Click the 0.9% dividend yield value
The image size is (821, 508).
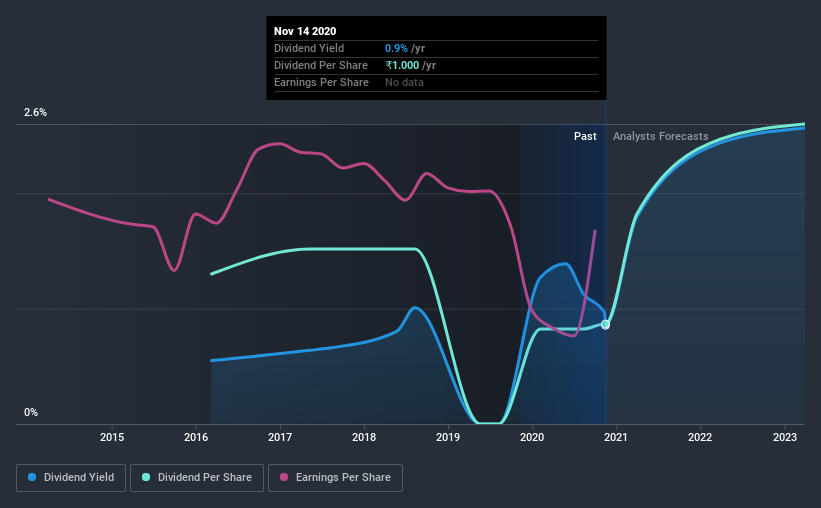coord(396,48)
